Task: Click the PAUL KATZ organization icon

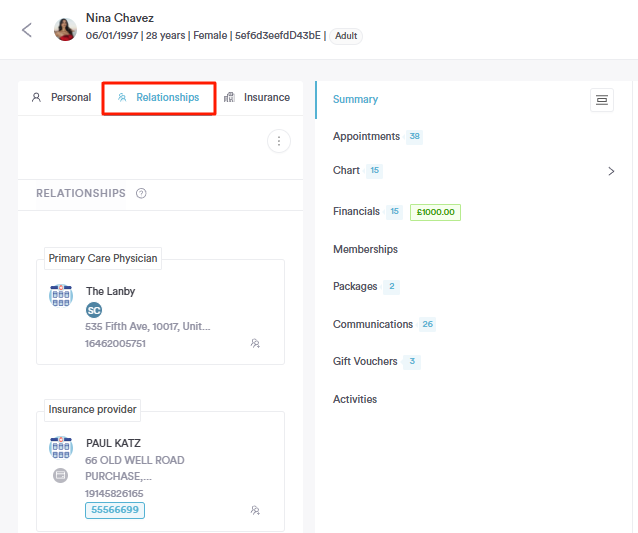Action: point(61,447)
